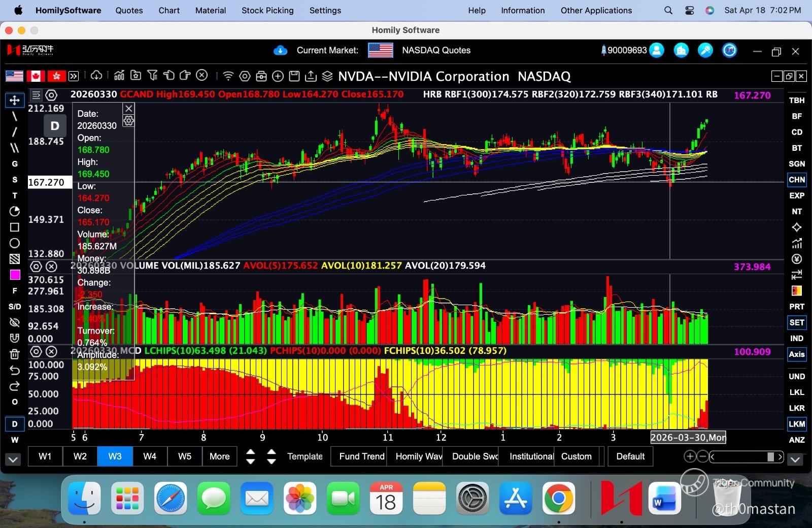
Task: Toggle the Axis button in right sidebar
Action: click(796, 354)
